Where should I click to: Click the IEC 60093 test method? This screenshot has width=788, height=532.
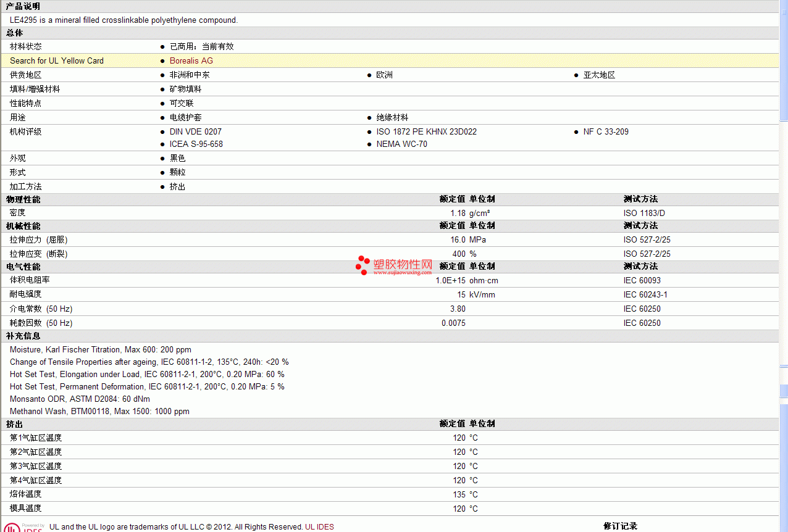pyautogui.click(x=642, y=280)
